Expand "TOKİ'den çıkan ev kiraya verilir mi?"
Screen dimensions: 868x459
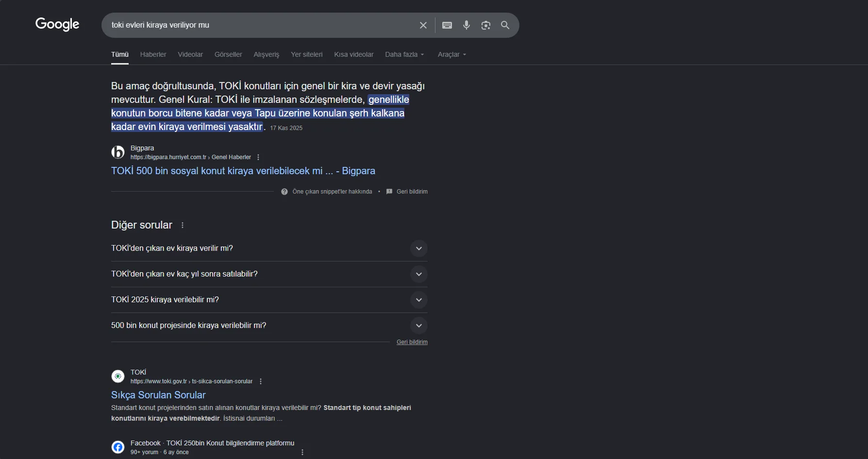coord(418,248)
